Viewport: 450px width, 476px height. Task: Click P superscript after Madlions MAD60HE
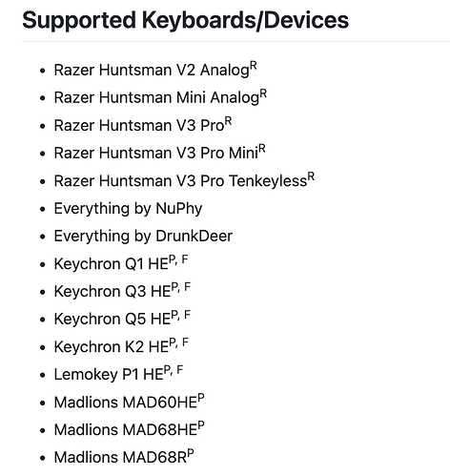coord(201,399)
